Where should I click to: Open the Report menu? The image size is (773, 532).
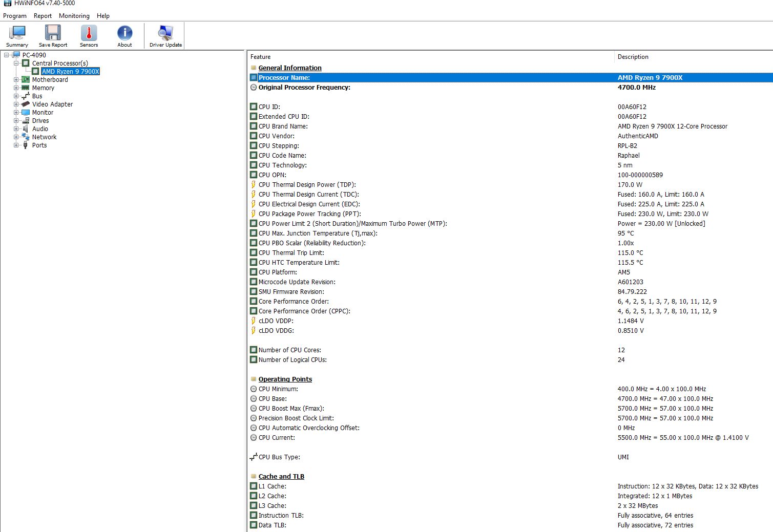(x=43, y=16)
